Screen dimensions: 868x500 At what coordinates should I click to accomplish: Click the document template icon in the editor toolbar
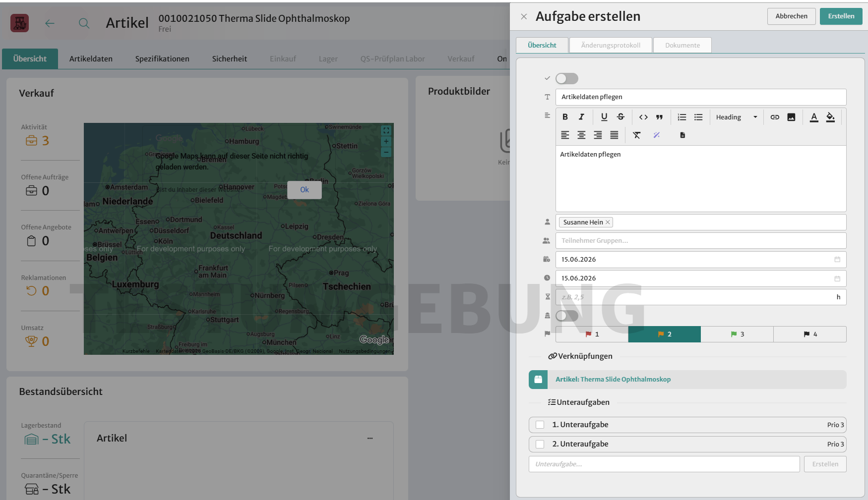[x=682, y=135]
